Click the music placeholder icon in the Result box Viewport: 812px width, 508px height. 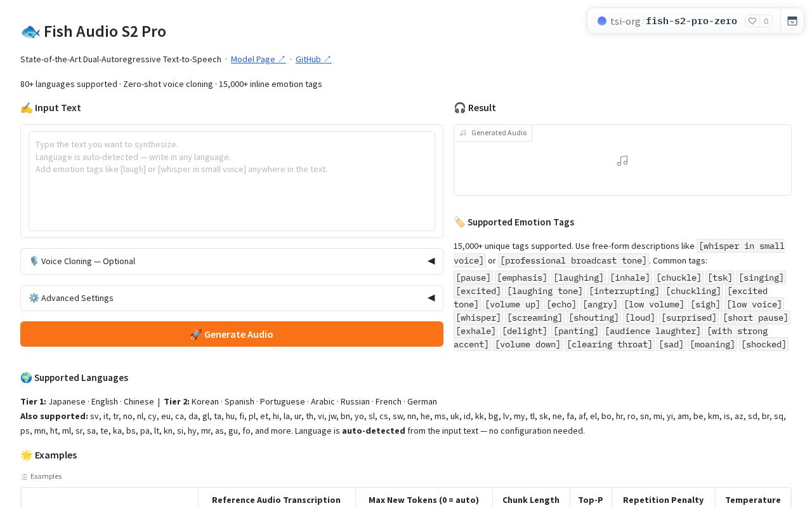coord(622,161)
